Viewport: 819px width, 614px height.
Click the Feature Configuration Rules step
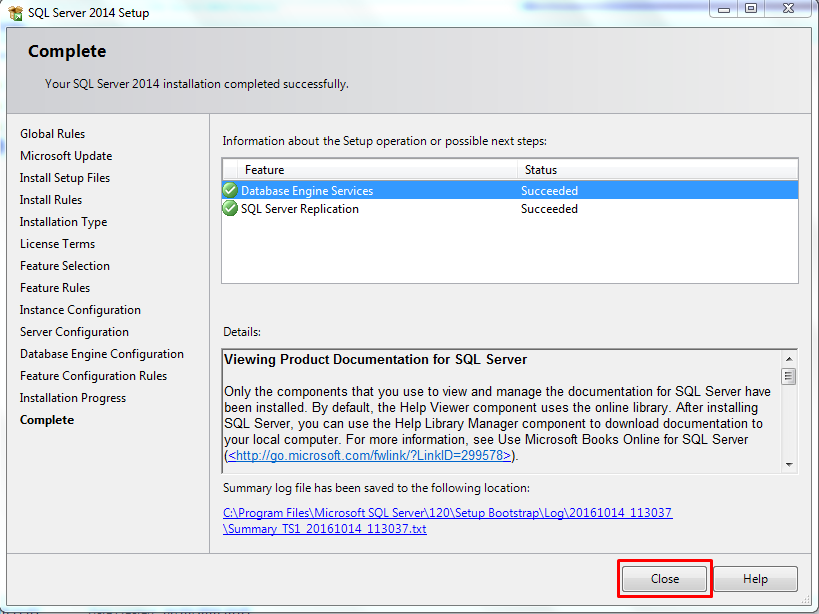[x=93, y=375]
